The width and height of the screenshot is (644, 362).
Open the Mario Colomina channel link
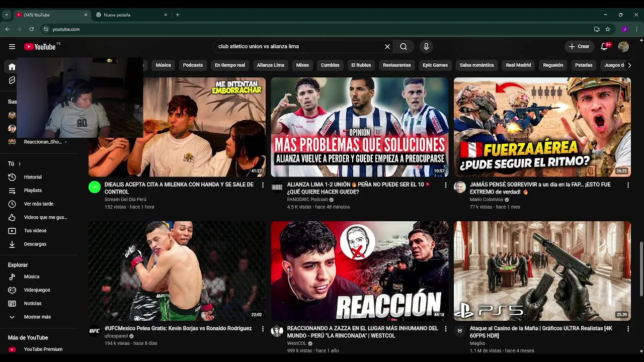point(487,200)
